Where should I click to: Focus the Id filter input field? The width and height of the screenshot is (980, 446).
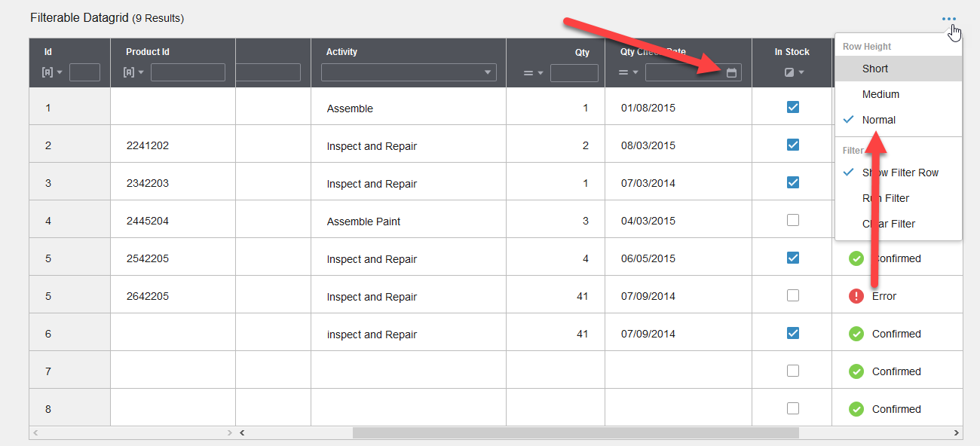pyautogui.click(x=84, y=72)
